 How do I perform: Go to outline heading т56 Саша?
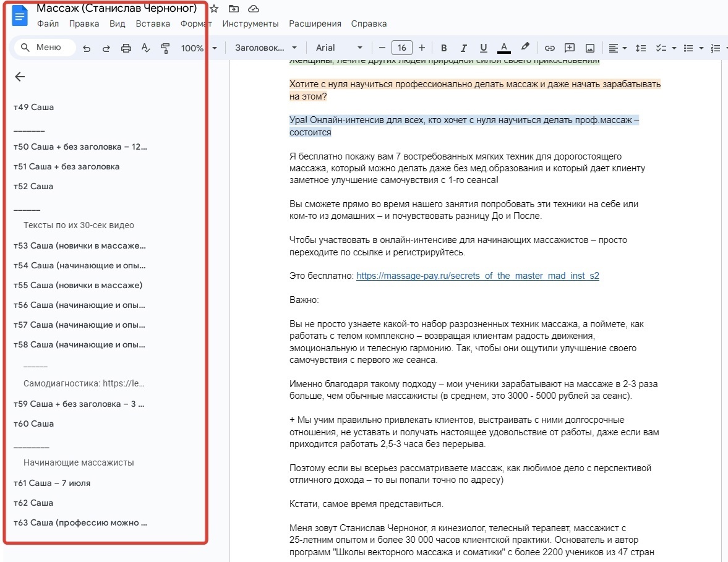click(x=79, y=305)
